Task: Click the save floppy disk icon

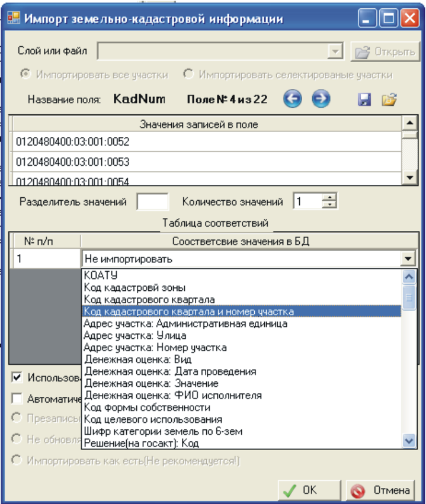Action: pos(364,99)
